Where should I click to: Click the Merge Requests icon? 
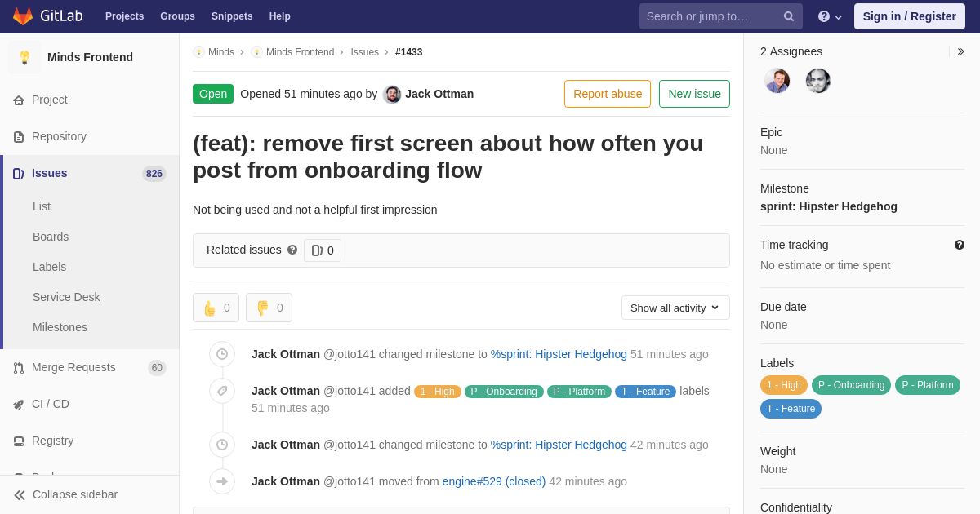click(x=19, y=367)
